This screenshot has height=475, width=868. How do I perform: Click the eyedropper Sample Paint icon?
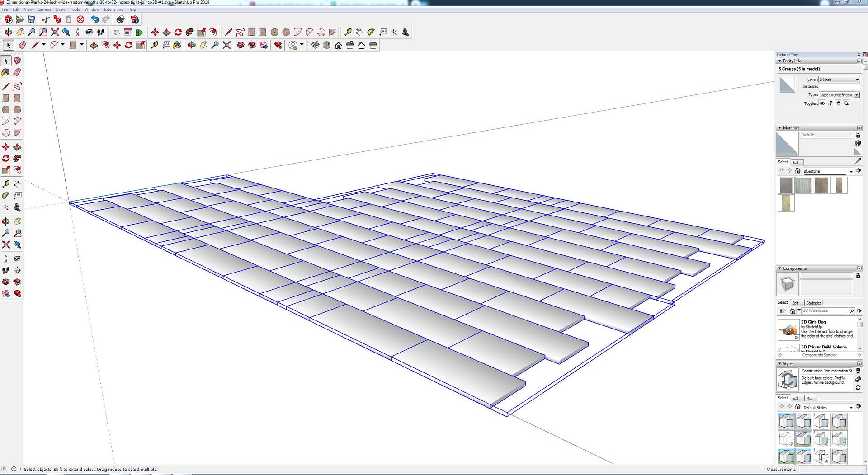coord(858,161)
